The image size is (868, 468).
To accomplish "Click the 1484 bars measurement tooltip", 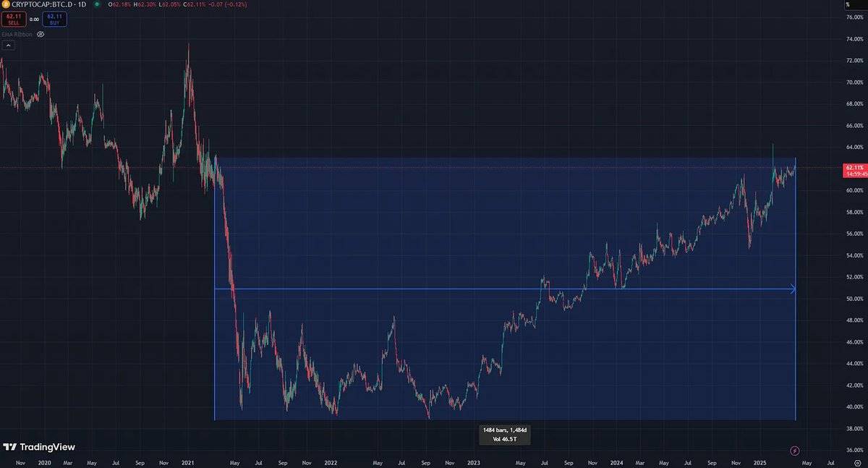I will [505, 434].
